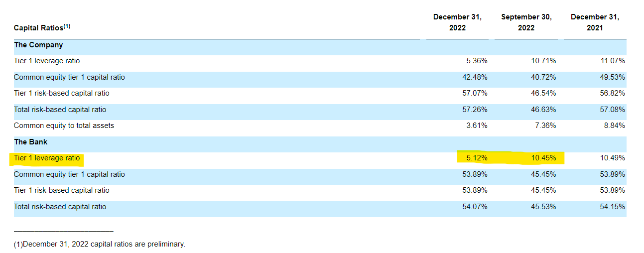Click the "Common equity to total assets" label

tap(64, 126)
